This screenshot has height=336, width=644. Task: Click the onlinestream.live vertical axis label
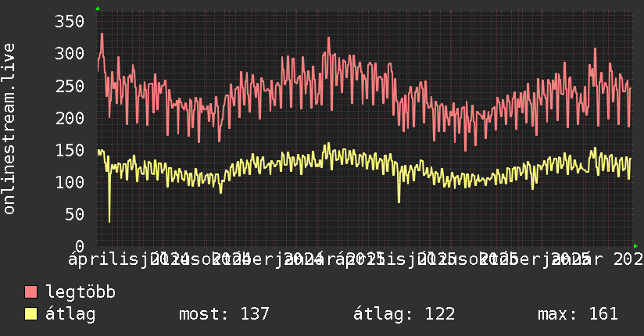pyautogui.click(x=9, y=129)
